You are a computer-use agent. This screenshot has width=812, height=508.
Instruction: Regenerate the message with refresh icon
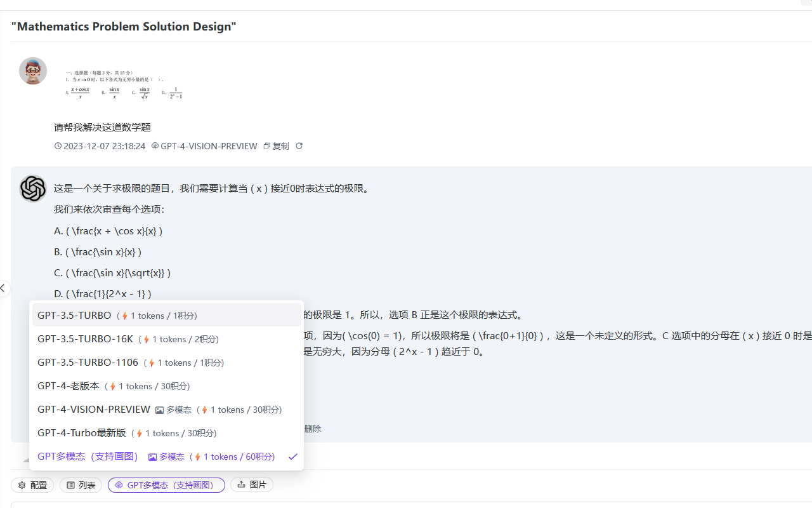click(x=299, y=146)
